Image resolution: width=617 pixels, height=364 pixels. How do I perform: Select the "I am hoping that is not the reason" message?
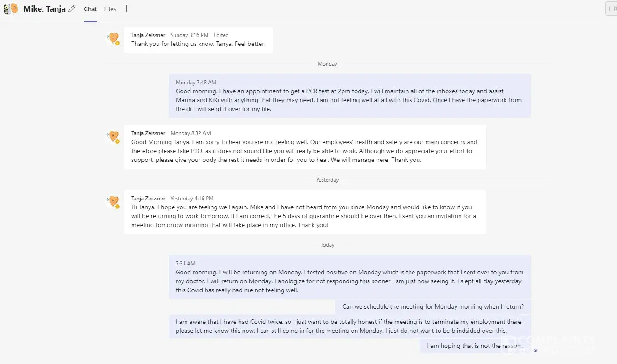[x=475, y=346]
